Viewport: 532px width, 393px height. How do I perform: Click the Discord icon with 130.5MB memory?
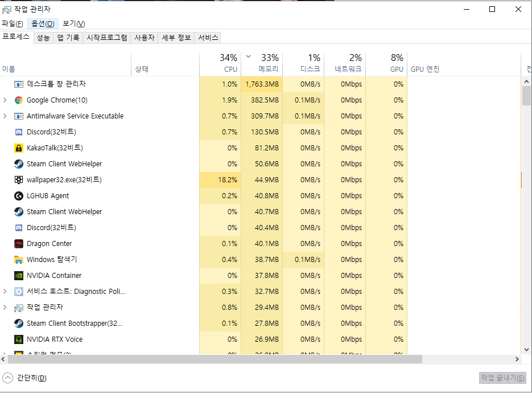(x=19, y=132)
